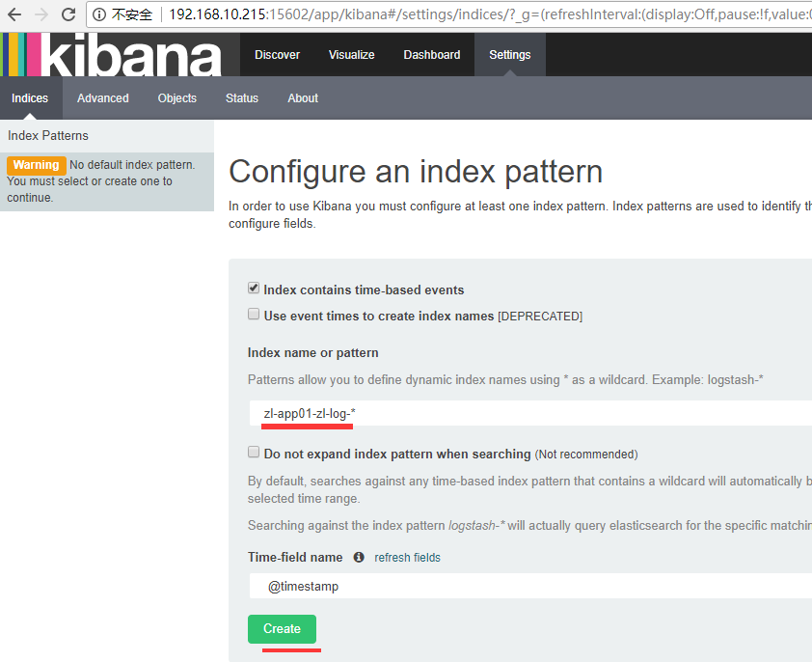View site info via the not-secure icon
The height and width of the screenshot is (662, 812).
click(99, 14)
